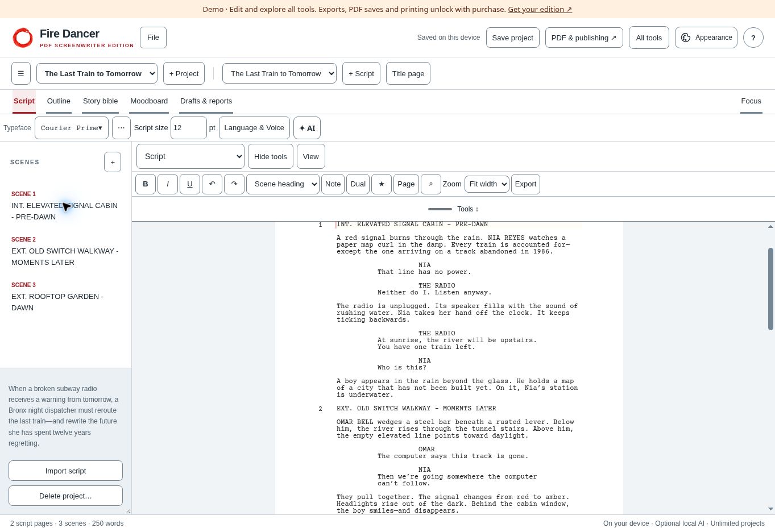This screenshot has width=775, height=532.
Task: Open the search magnifier tool
Action: [431, 184]
